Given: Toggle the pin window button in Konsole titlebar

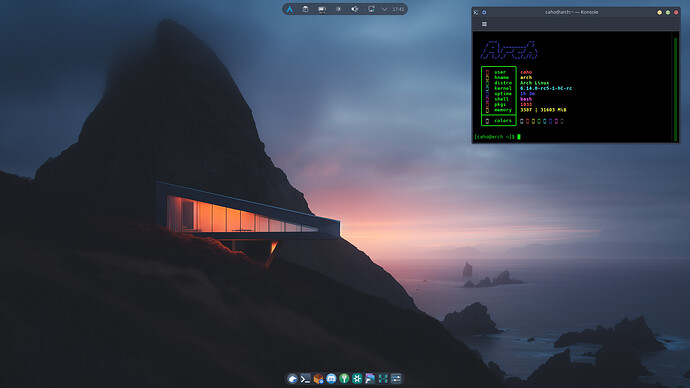Looking at the screenshot, I should (x=484, y=12).
